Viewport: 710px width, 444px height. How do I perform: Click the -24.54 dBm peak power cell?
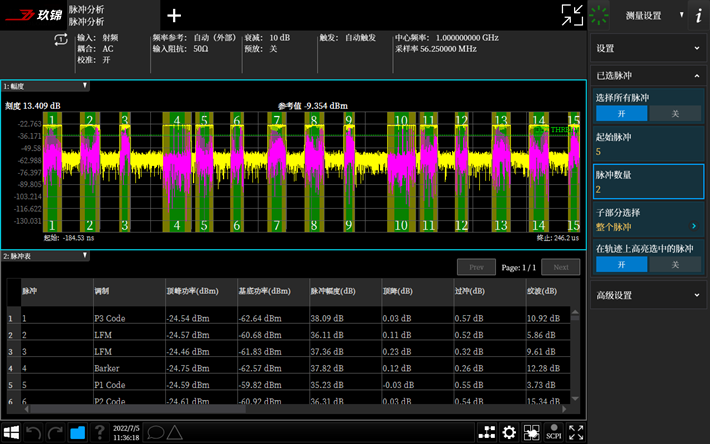click(201, 318)
